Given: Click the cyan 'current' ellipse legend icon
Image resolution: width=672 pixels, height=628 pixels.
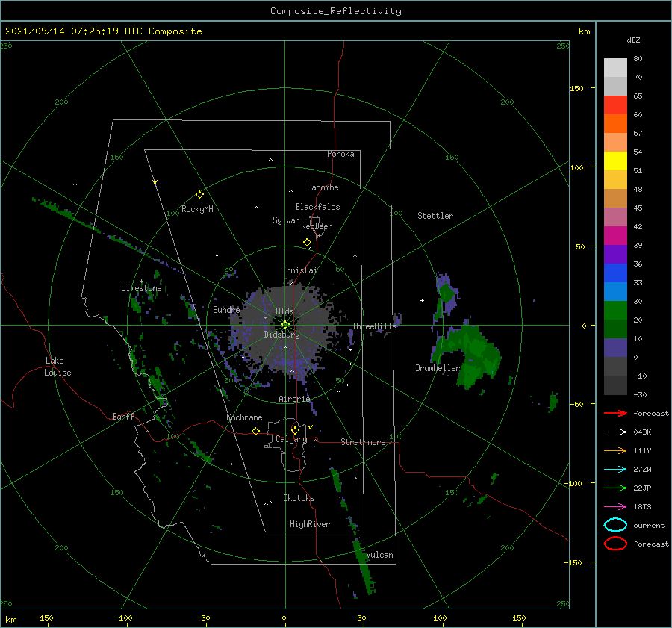Looking at the screenshot, I should coord(615,525).
